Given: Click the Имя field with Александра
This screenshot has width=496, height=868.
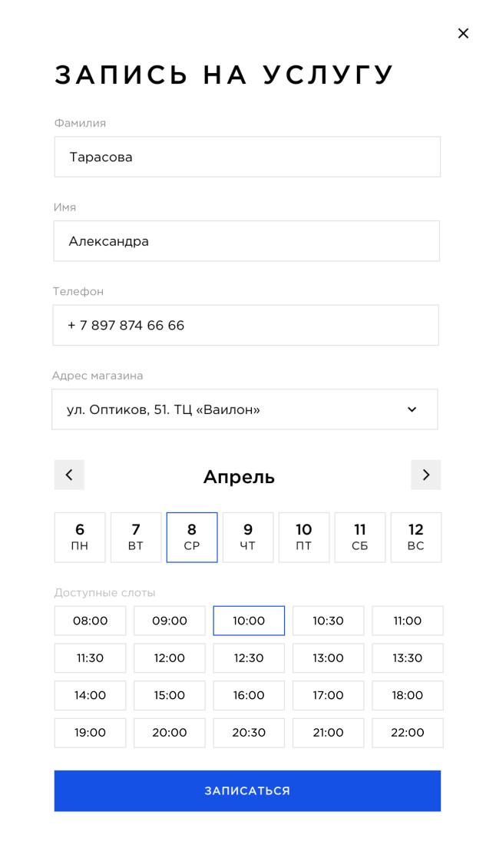Looking at the screenshot, I should pos(246,241).
